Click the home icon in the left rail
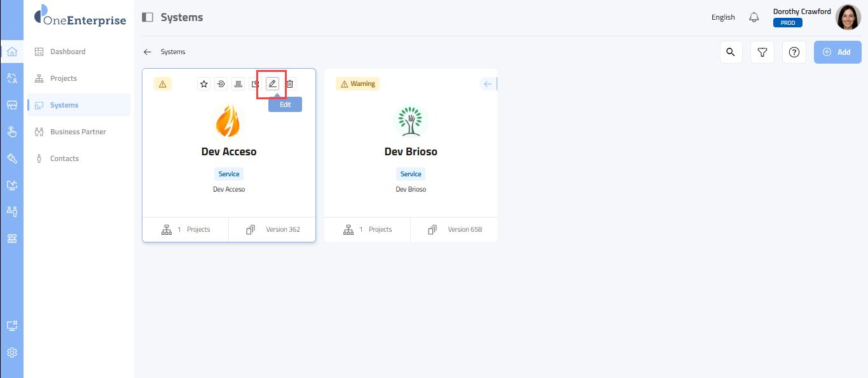868x378 pixels. 12,52
